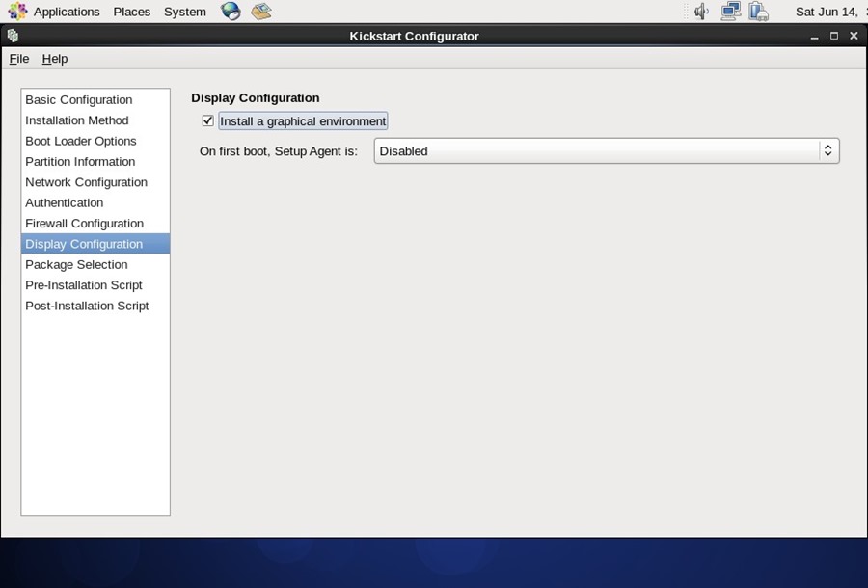Click the battery power icon in the panel

pyautogui.click(x=760, y=11)
